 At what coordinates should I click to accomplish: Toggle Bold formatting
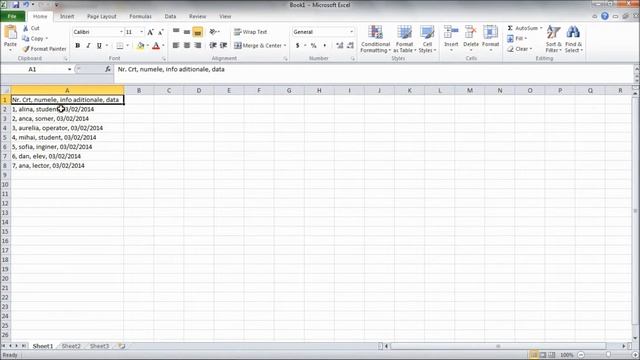point(78,46)
